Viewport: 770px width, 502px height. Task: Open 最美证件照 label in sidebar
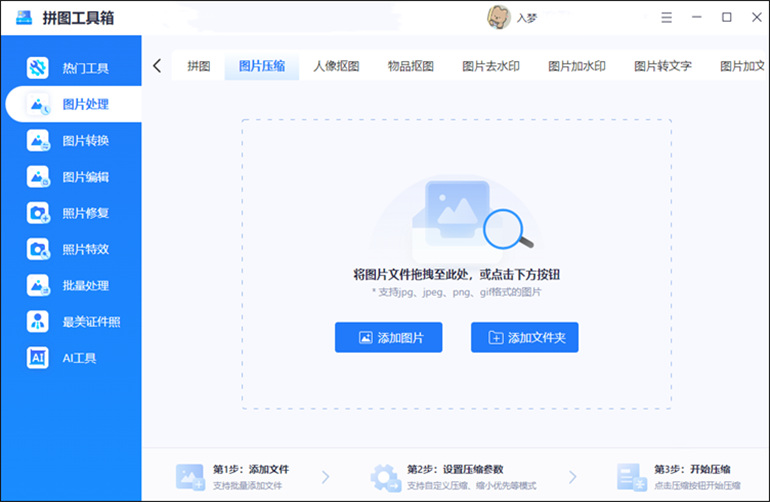pos(91,322)
